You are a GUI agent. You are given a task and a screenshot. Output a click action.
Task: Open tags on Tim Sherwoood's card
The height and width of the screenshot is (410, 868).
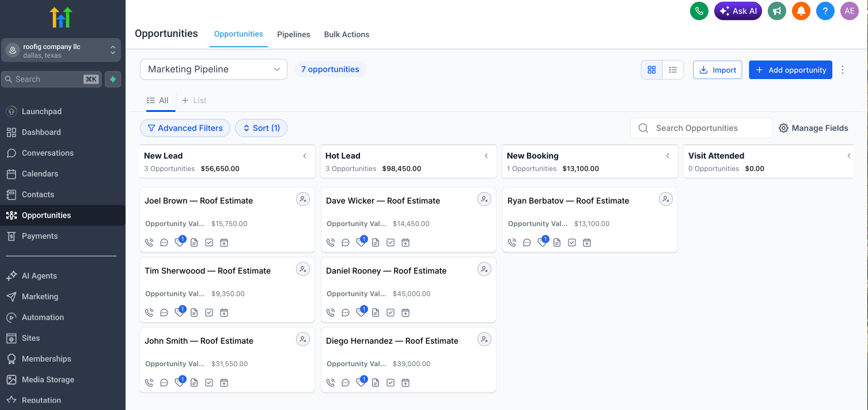179,312
